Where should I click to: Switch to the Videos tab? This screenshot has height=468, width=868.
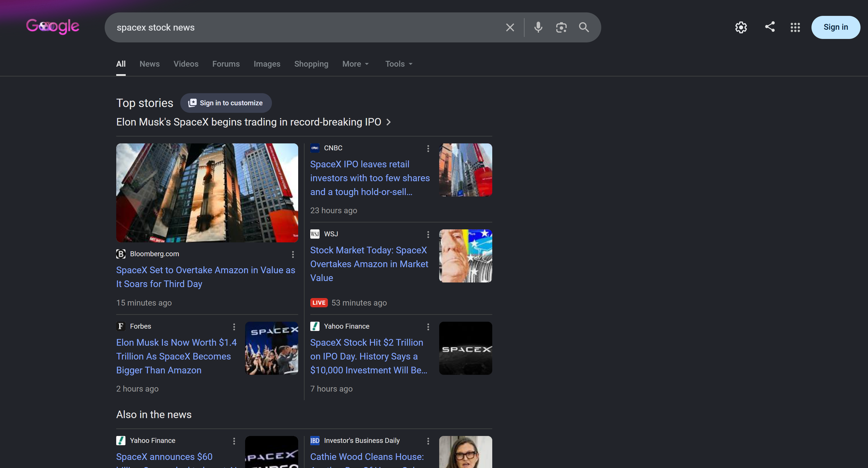point(186,64)
